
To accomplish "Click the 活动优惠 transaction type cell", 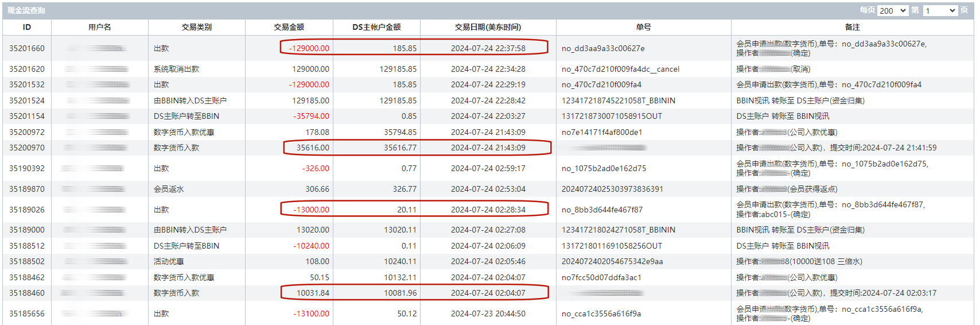I will tap(169, 261).
